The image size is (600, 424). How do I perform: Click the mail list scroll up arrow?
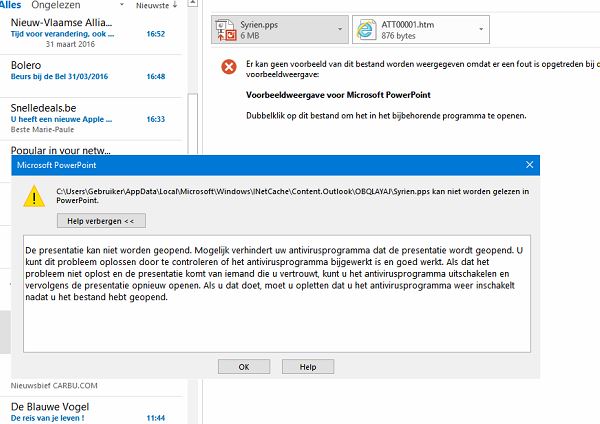click(x=193, y=3)
